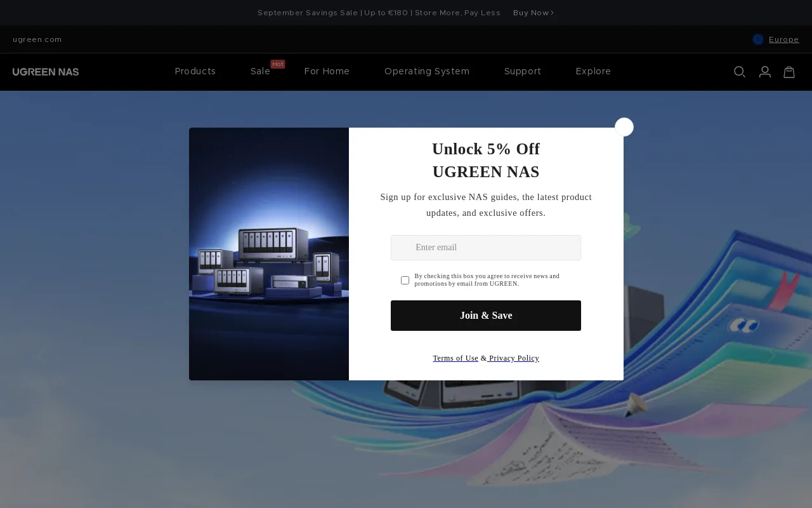
Task: Open the Europe region selector
Action: click(783, 39)
